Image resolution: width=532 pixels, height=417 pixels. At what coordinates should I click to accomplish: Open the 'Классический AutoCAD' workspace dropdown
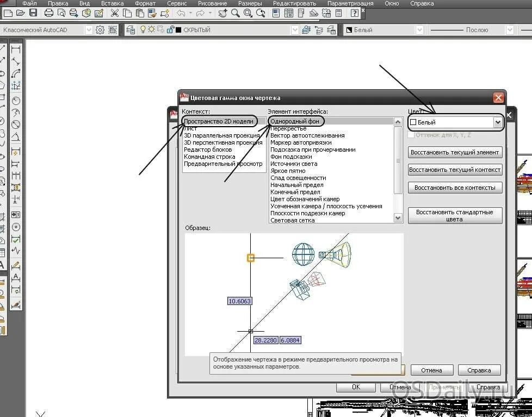[x=89, y=30]
